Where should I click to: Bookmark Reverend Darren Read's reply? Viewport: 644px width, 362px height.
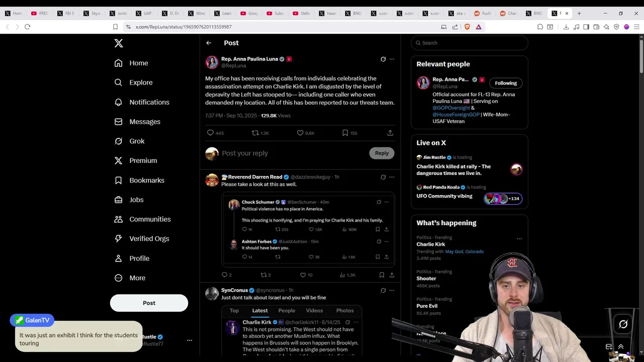point(381,275)
